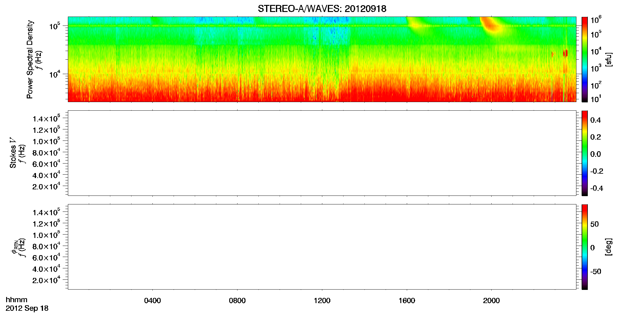The height and width of the screenshot is (332, 644).
Task: Click the [sfu] colorbar unit label
Action: click(x=609, y=59)
